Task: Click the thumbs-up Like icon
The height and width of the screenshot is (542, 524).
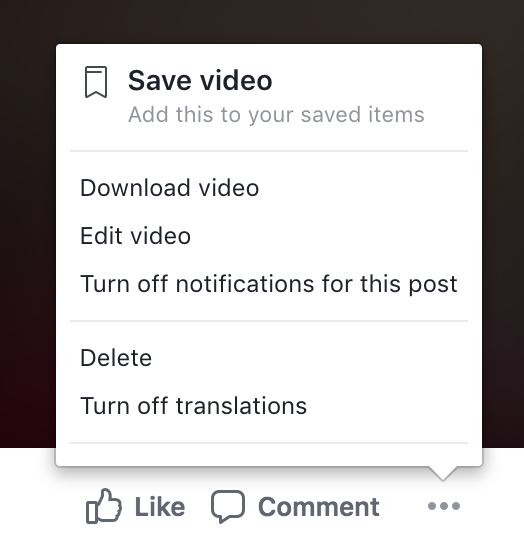Action: (x=104, y=506)
